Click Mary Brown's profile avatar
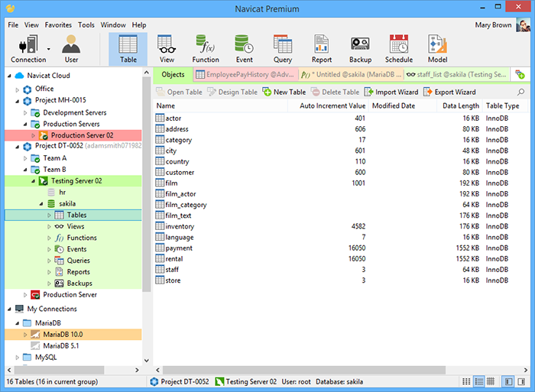The height and width of the screenshot is (392, 535). click(523, 25)
